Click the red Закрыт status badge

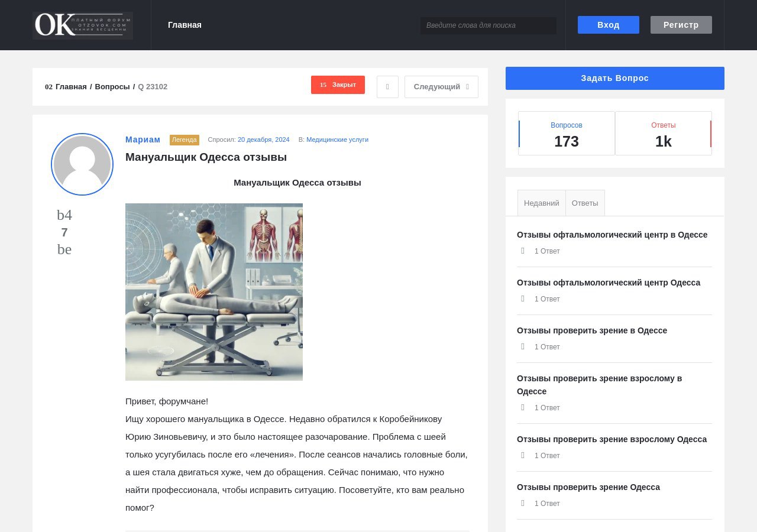pyautogui.click(x=338, y=85)
